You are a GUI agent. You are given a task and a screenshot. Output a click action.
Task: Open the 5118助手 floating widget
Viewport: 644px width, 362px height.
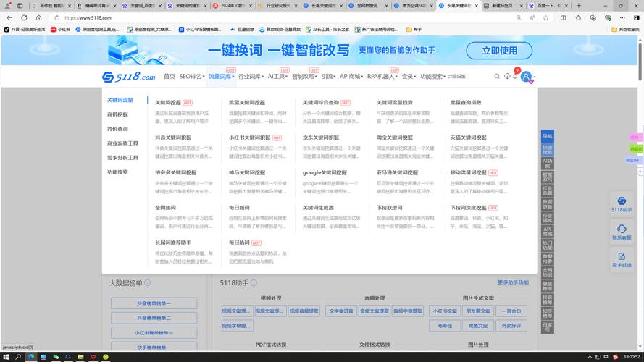pos(622,204)
